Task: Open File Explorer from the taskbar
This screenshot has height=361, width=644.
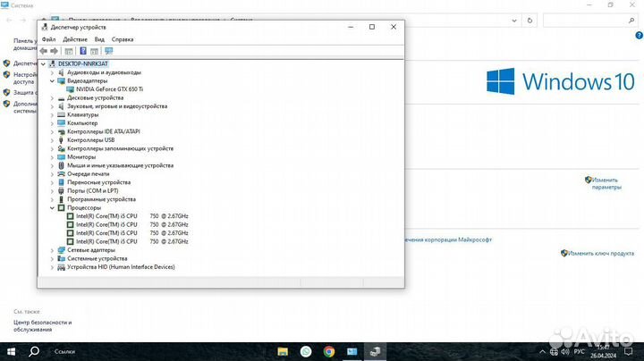Action: (282, 350)
